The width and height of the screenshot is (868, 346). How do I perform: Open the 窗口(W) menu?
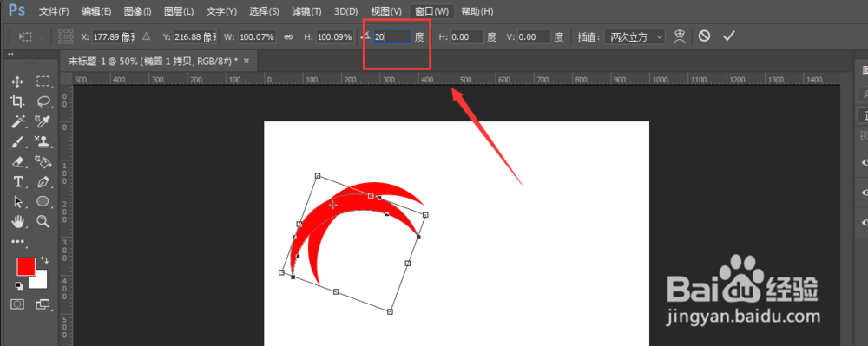click(x=431, y=11)
